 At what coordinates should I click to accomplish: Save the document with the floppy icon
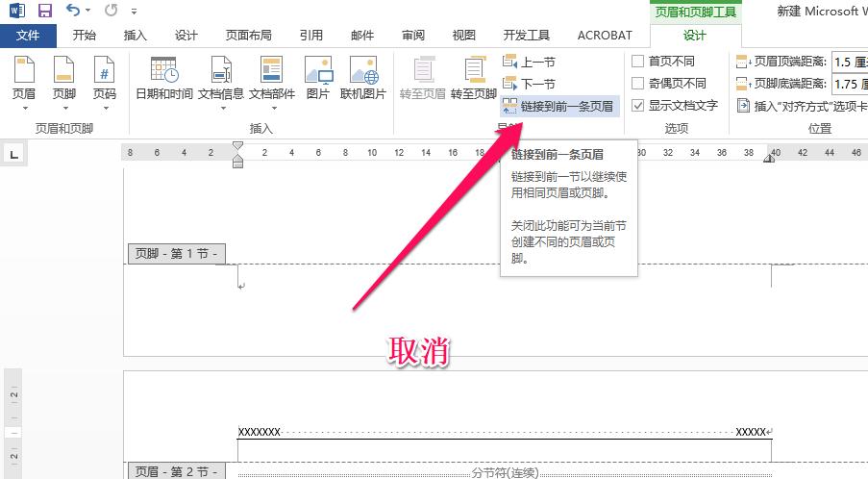pos(45,10)
